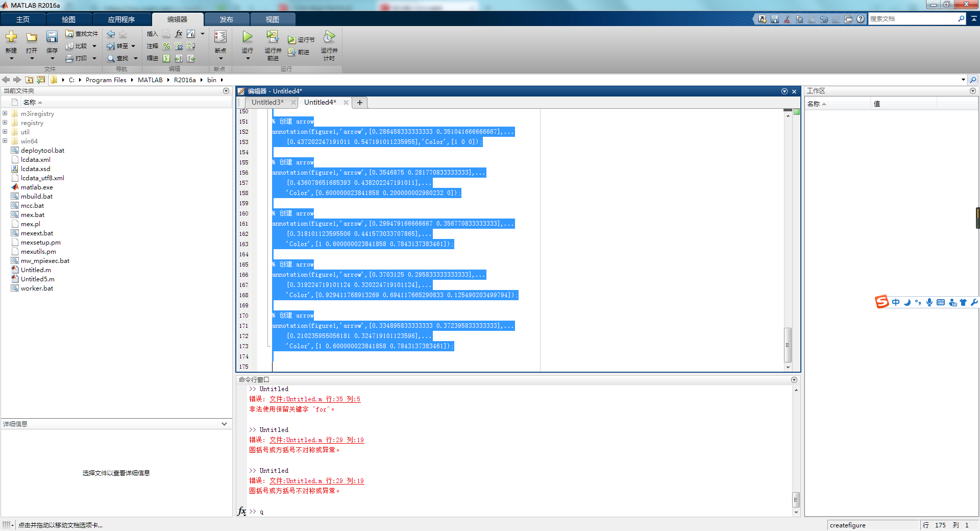Click the wrap comments icon
The width and height of the screenshot is (980, 531).
click(x=191, y=46)
